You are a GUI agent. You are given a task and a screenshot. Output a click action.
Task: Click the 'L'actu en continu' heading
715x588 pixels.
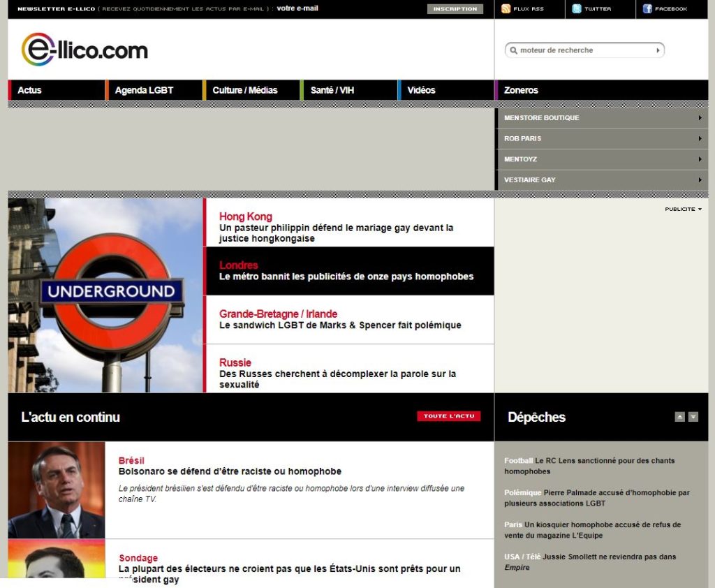coord(71,417)
